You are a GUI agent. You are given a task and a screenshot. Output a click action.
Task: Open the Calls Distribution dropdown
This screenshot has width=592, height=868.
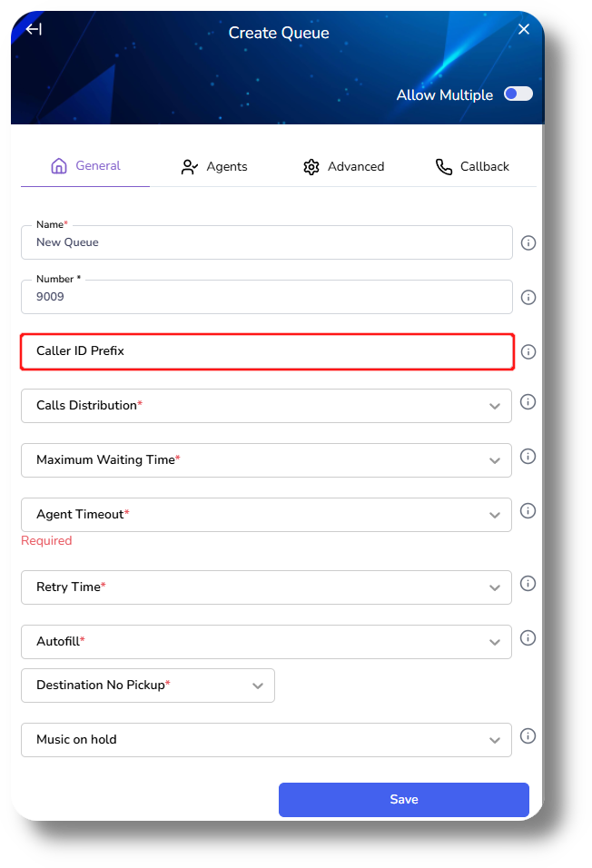266,406
